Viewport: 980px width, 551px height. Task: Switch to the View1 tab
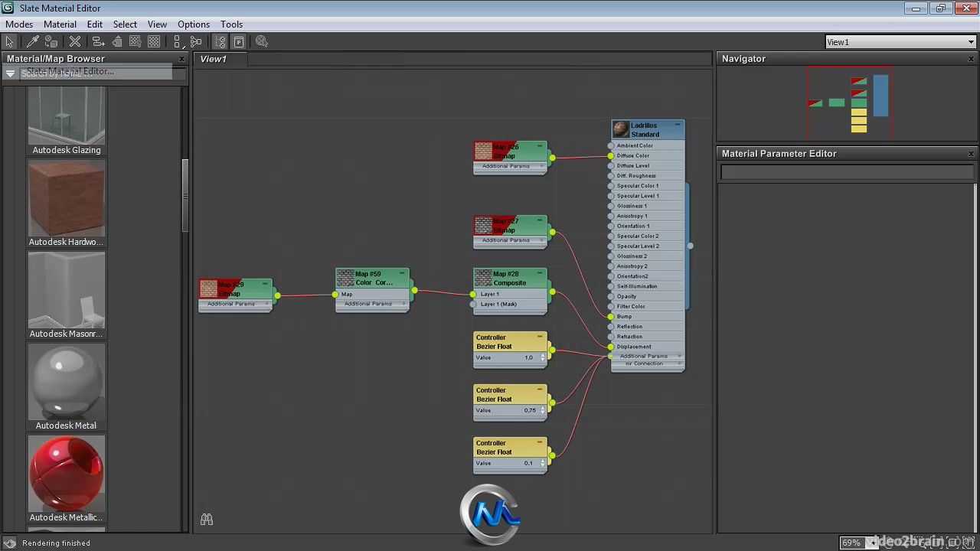tap(214, 59)
